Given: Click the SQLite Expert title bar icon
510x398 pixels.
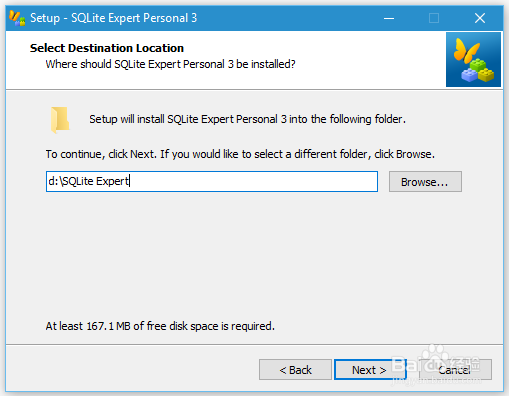Looking at the screenshot, I should click(17, 18).
